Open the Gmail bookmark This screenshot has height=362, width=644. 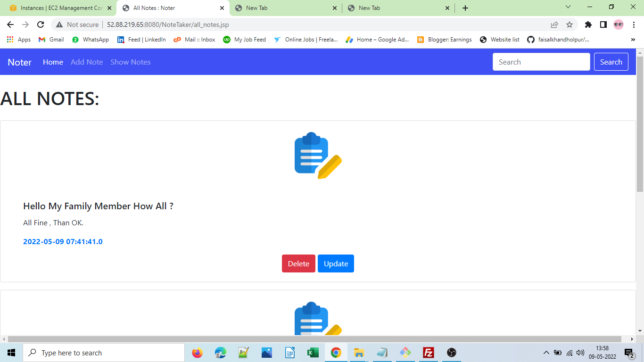click(51, 40)
